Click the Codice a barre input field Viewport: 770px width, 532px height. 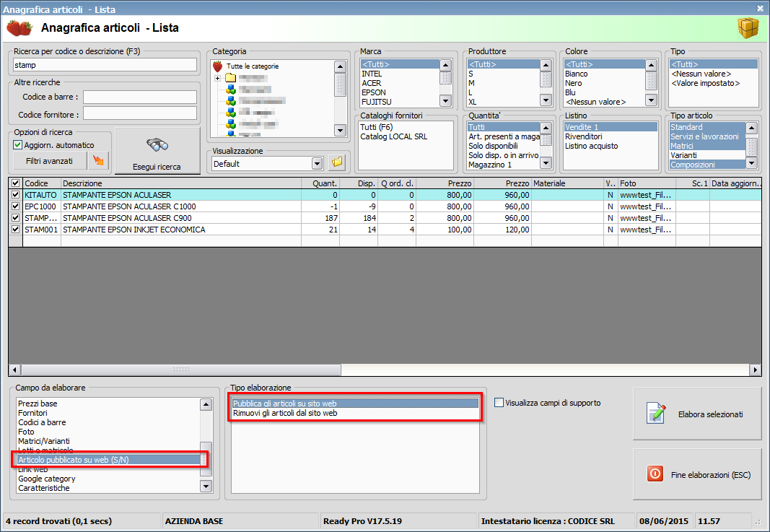(x=139, y=97)
